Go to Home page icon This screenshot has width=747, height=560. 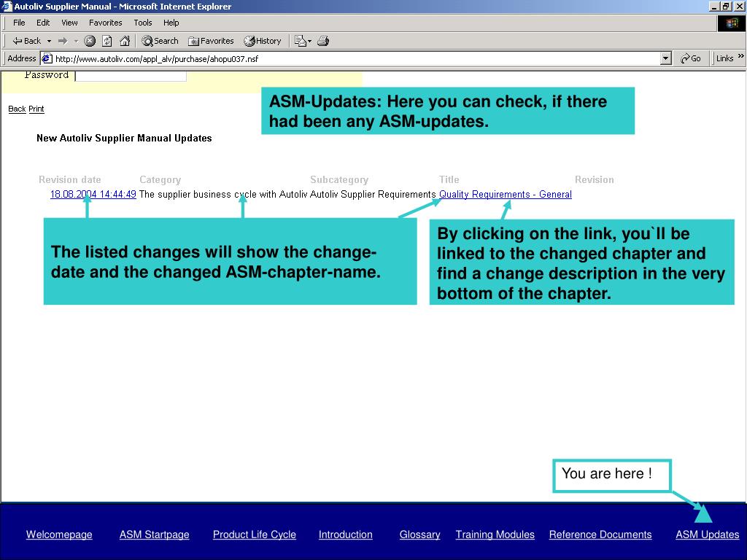point(125,41)
